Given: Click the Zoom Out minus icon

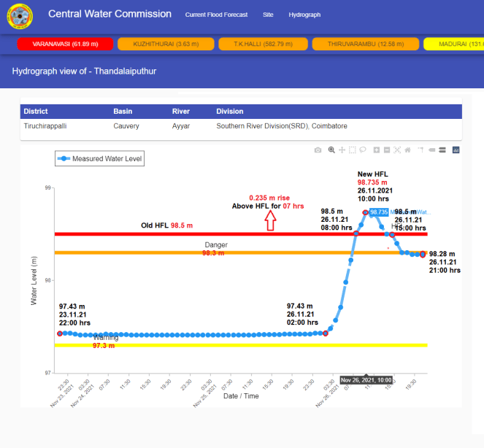Looking at the screenshot, I should tap(386, 150).
